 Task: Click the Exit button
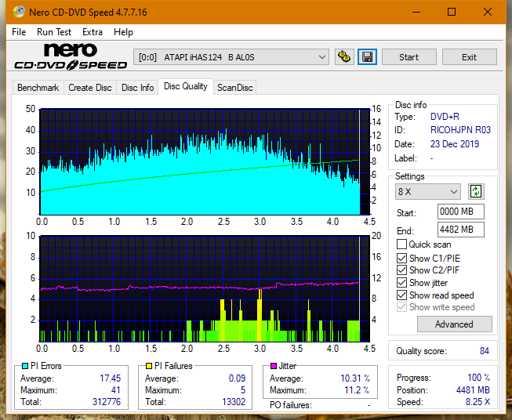click(x=469, y=57)
